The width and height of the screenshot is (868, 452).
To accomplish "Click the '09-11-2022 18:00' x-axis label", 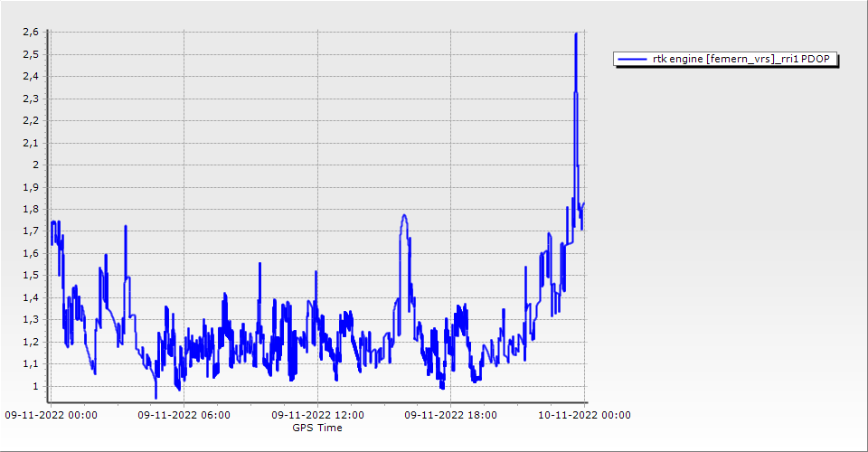I will pyautogui.click(x=450, y=416).
